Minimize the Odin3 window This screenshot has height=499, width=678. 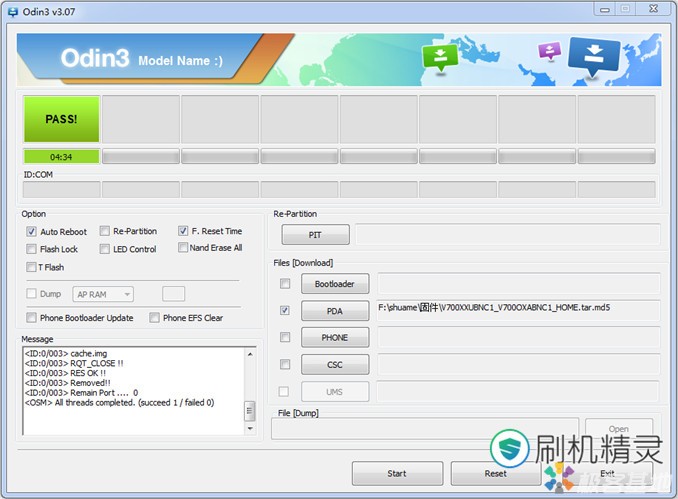click(605, 9)
